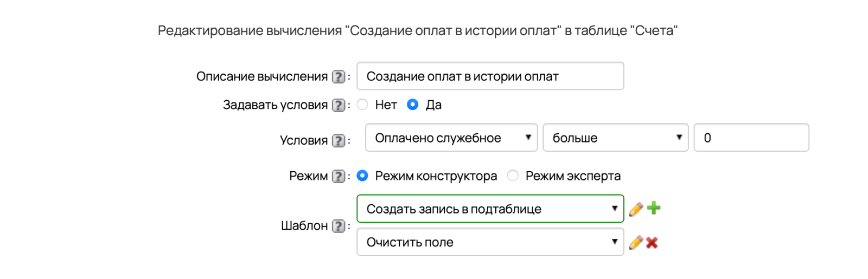Switch to Режим эксперта

tap(513, 176)
